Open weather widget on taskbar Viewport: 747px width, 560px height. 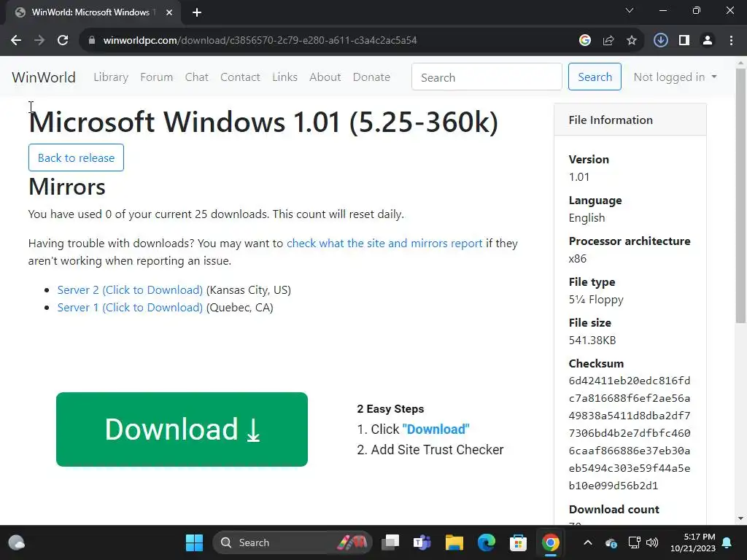tap(17, 542)
